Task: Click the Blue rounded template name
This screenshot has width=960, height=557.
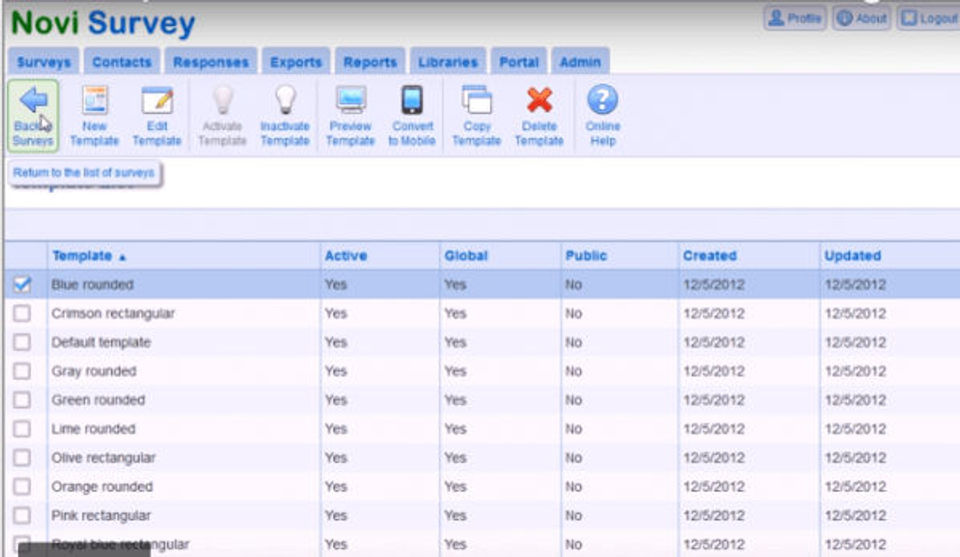Action: pyautogui.click(x=92, y=285)
